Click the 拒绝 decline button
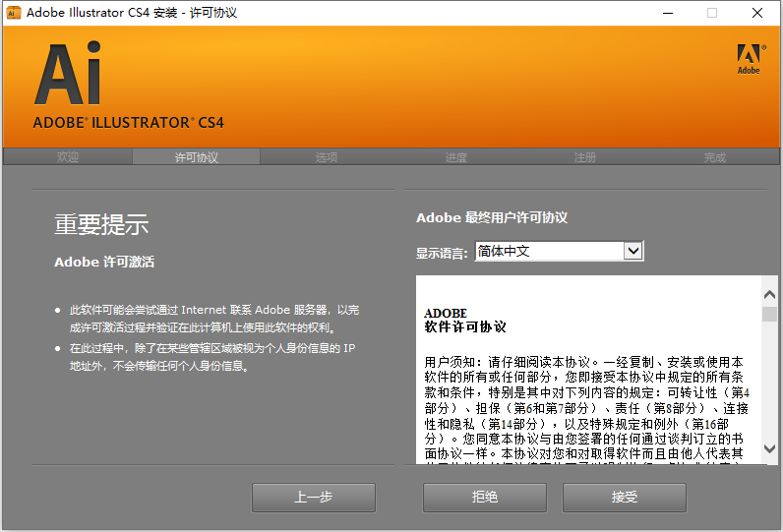This screenshot has height=532, width=783. [x=484, y=497]
